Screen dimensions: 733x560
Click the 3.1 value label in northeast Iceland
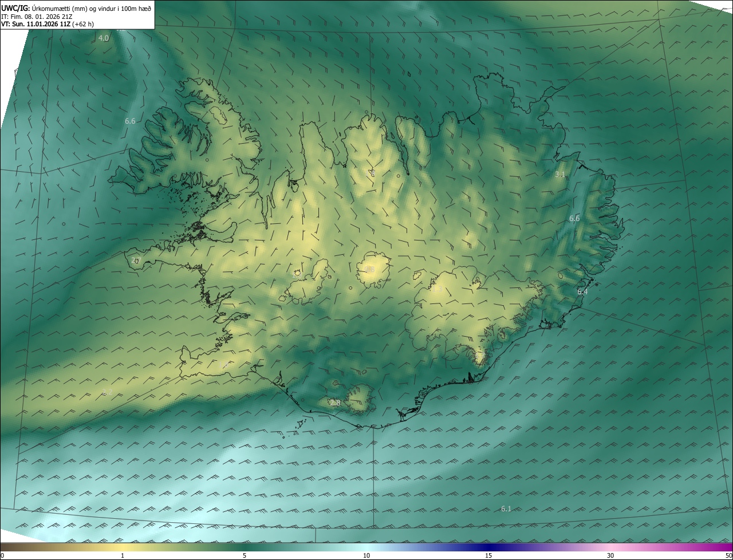pos(560,174)
